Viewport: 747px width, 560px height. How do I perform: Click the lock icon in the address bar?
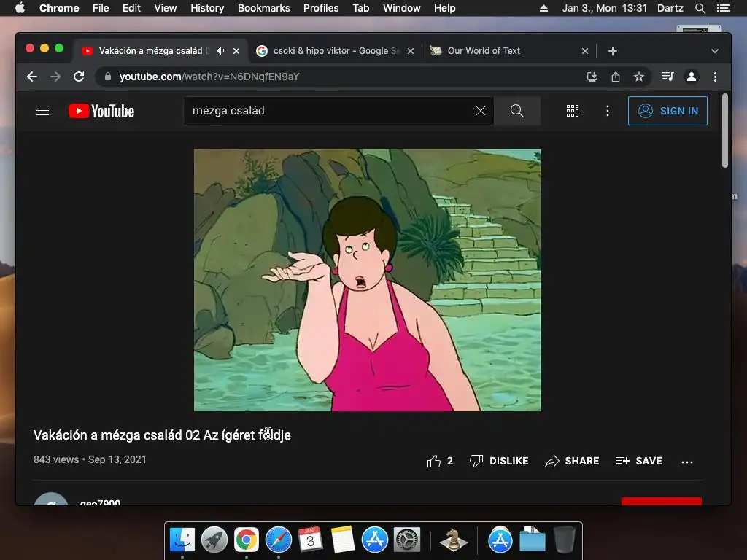point(108,77)
